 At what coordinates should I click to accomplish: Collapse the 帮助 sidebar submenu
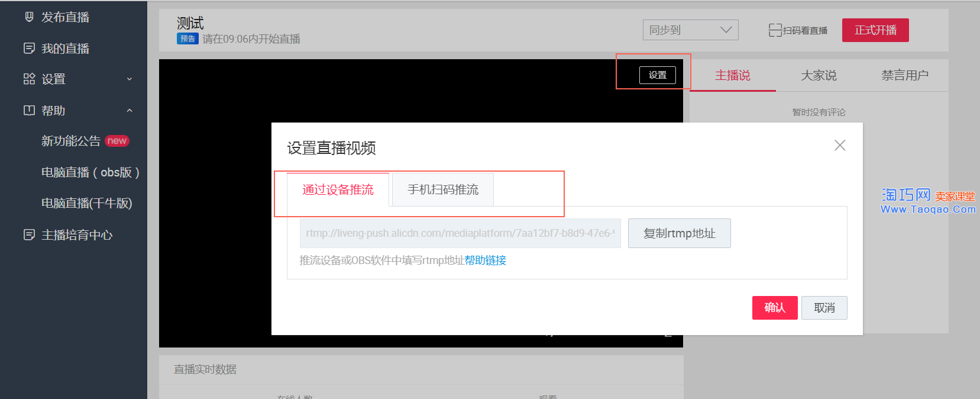pos(130,111)
